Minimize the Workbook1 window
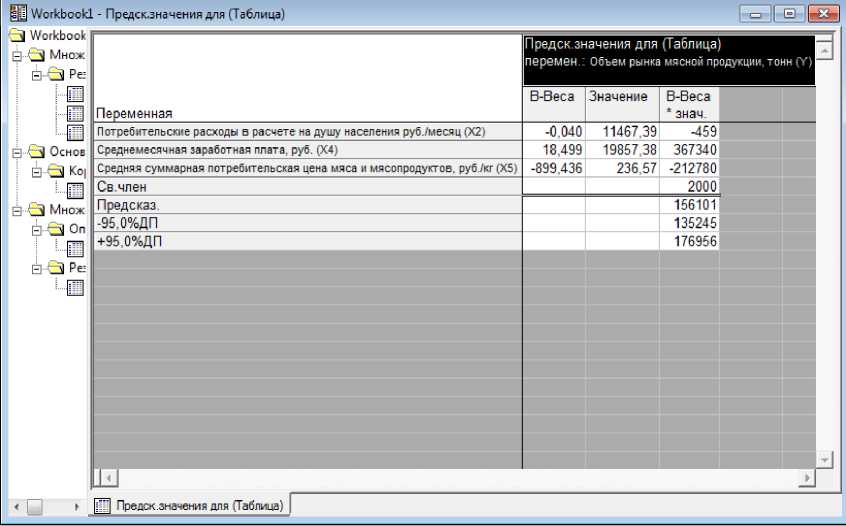The image size is (846, 526). click(x=755, y=13)
